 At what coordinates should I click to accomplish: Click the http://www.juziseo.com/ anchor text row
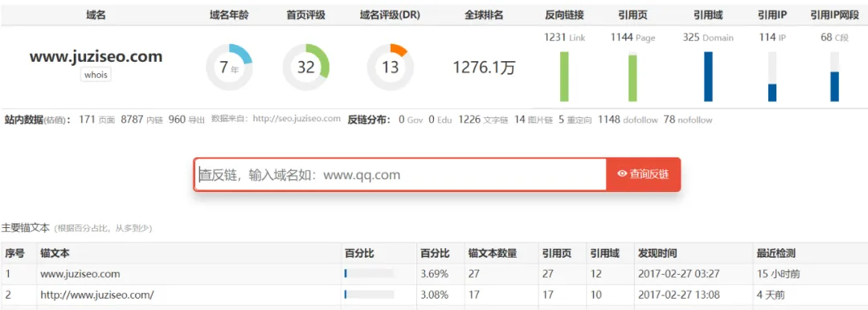(x=434, y=295)
